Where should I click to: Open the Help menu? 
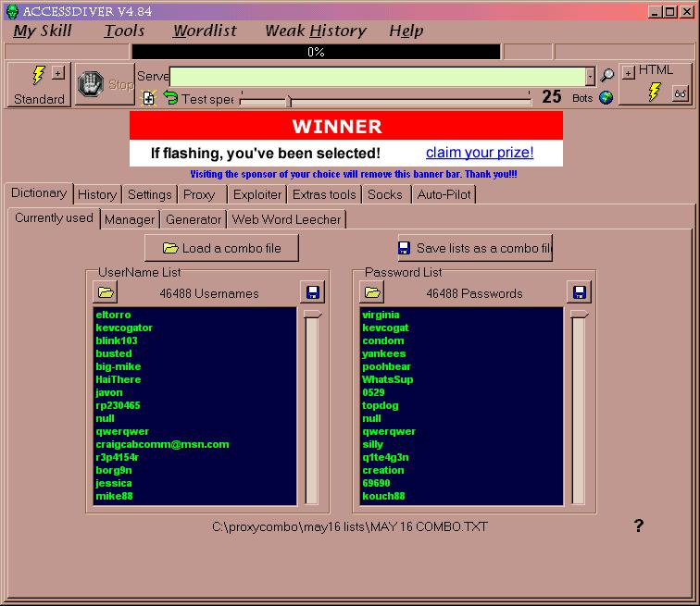click(406, 31)
